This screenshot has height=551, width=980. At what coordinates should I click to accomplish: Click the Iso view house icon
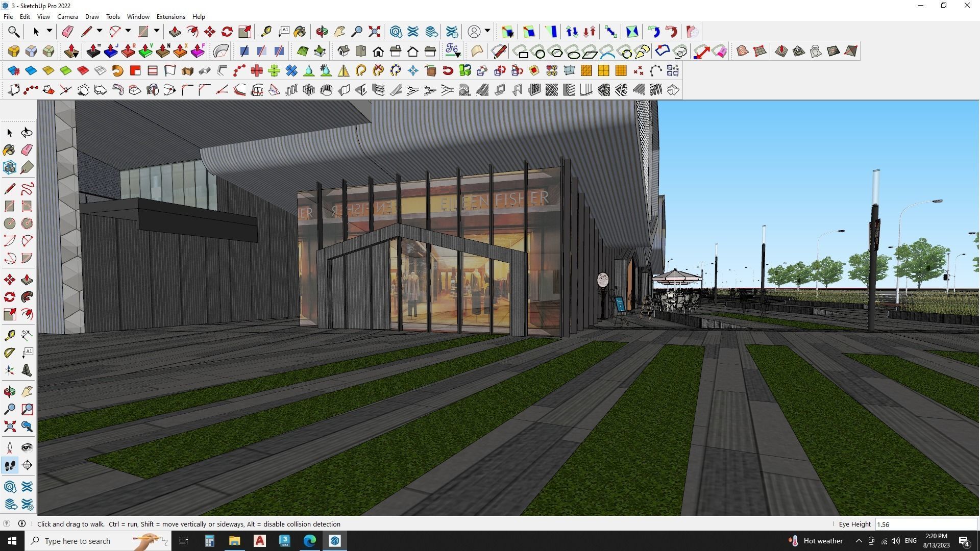coord(344,51)
